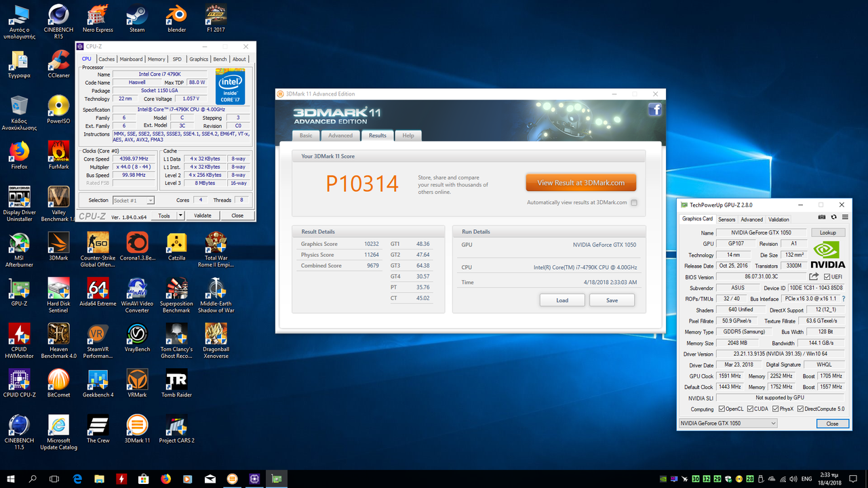Switch to the Caches tab in CPU-Z
The height and width of the screenshot is (488, 868).
coord(106,59)
